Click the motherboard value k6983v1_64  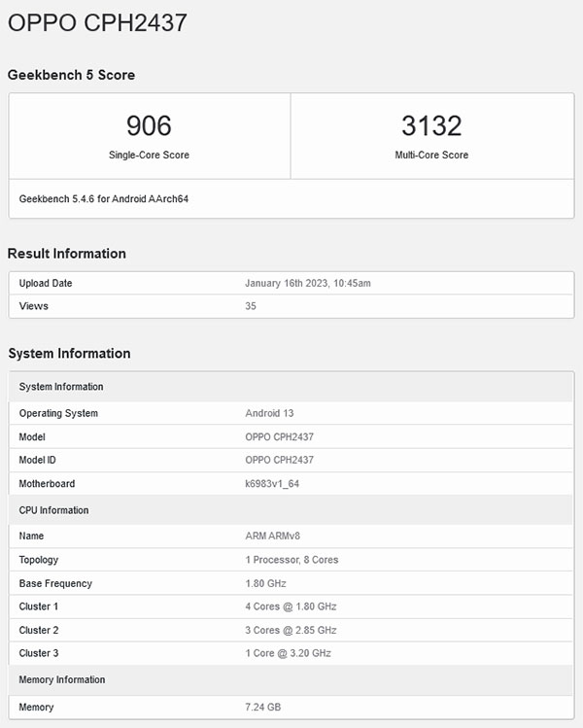pos(272,483)
